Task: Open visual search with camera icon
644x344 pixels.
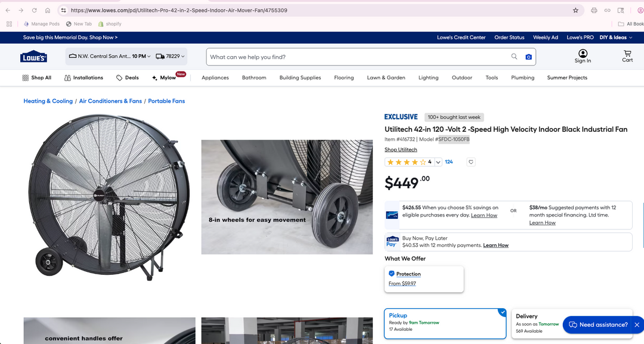Action: coord(528,57)
